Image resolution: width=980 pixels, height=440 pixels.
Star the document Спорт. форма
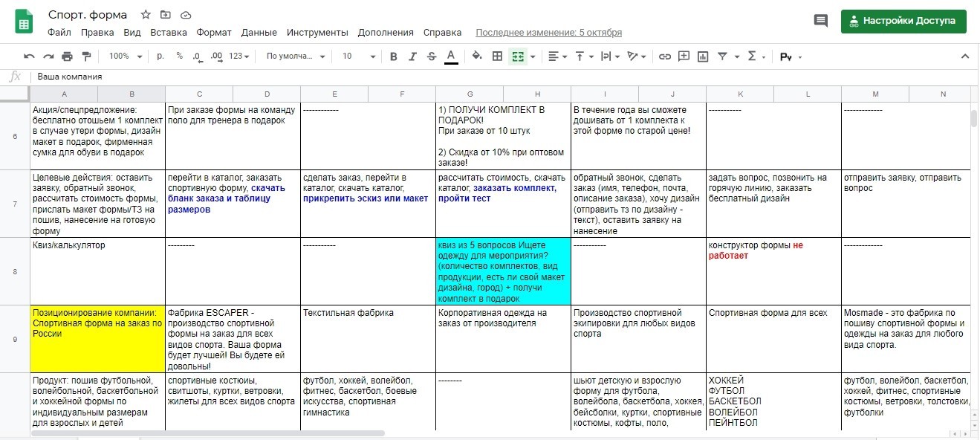click(146, 15)
